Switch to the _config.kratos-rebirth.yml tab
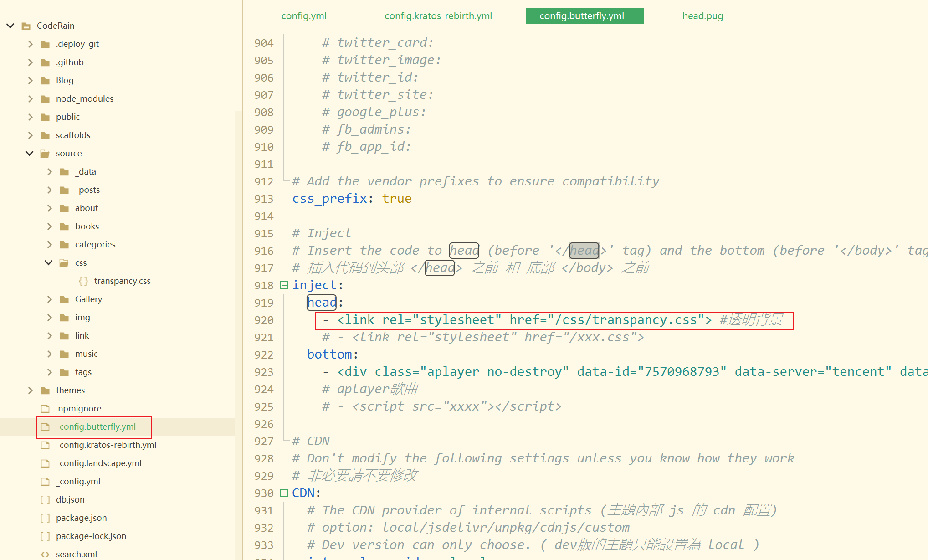The image size is (928, 560). point(436,16)
